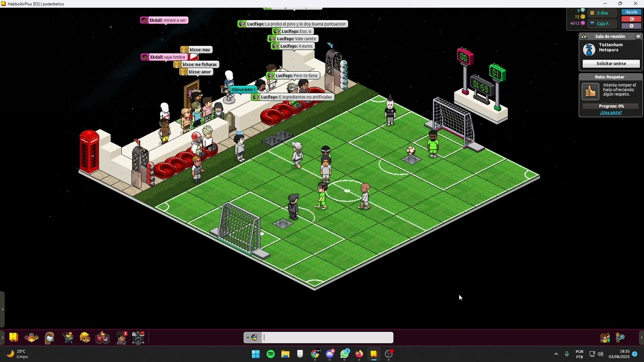
Task: Open the friends list icon
Action: click(605, 338)
